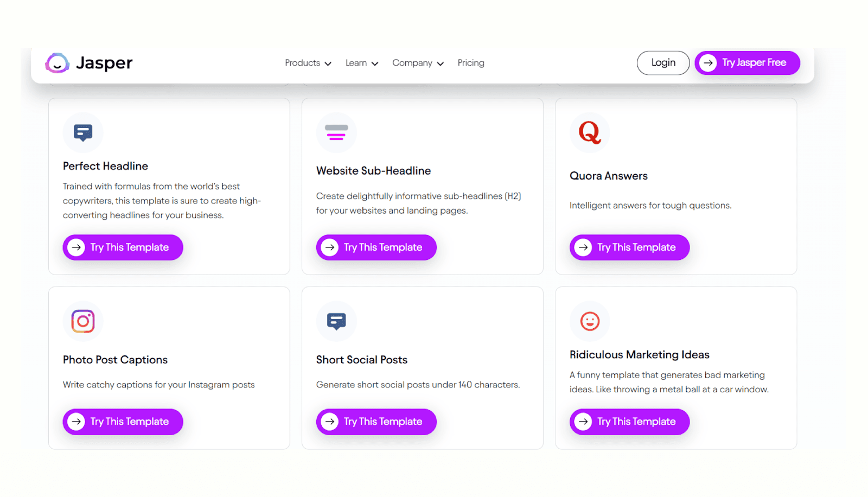The width and height of the screenshot is (868, 497).
Task: Go to the Pricing page
Action: click(471, 63)
